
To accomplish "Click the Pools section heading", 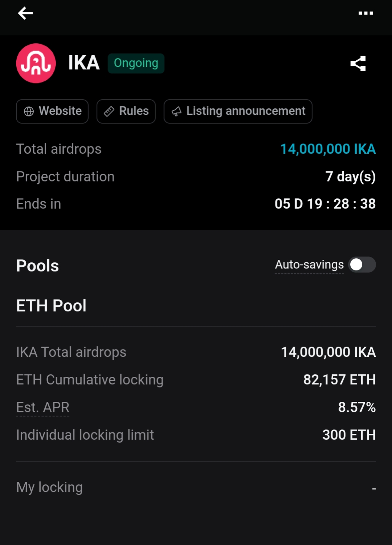I will coord(37,266).
